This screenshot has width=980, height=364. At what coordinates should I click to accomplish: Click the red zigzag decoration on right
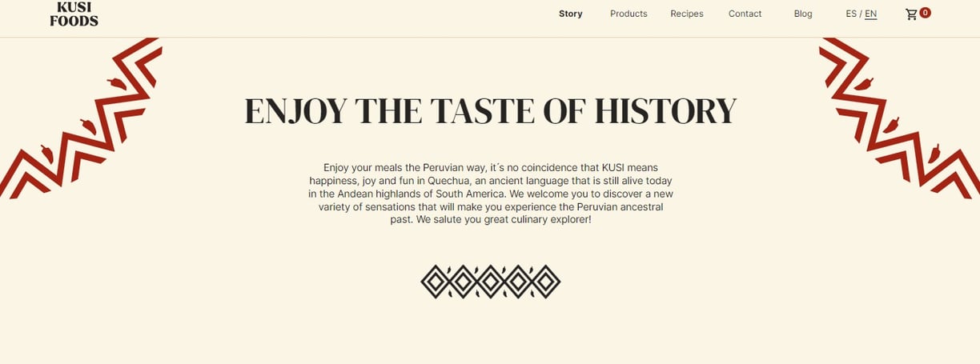click(900, 118)
